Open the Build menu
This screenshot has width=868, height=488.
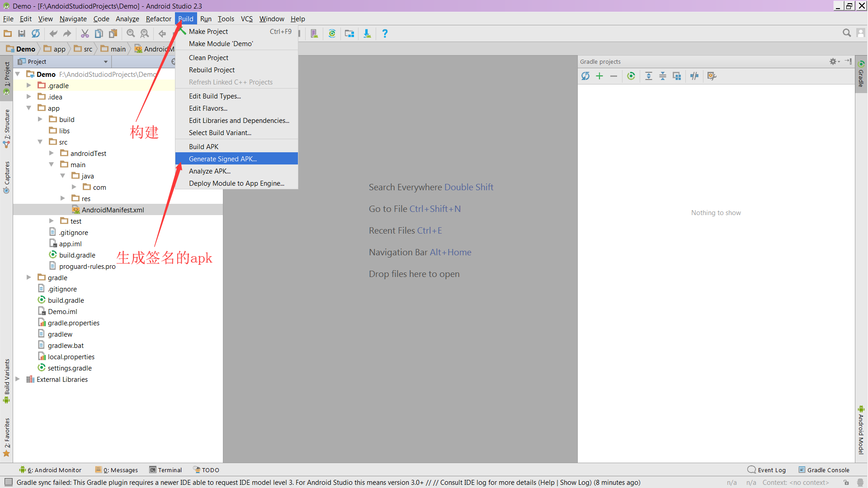[x=185, y=18]
